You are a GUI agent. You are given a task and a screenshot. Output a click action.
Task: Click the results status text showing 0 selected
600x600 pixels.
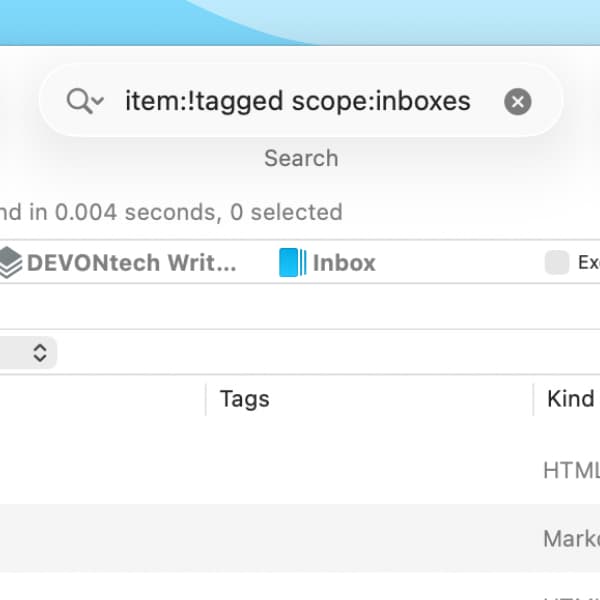(x=170, y=212)
